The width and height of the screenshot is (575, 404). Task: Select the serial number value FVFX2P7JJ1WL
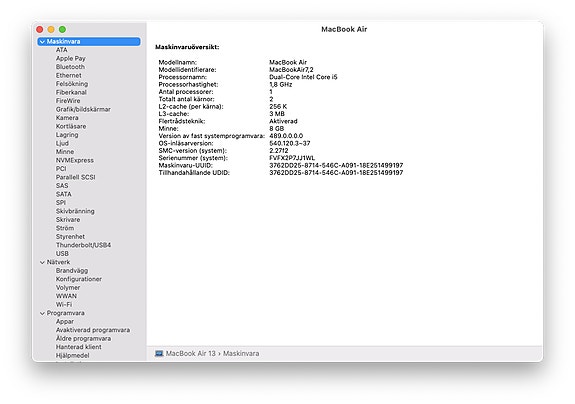point(292,158)
